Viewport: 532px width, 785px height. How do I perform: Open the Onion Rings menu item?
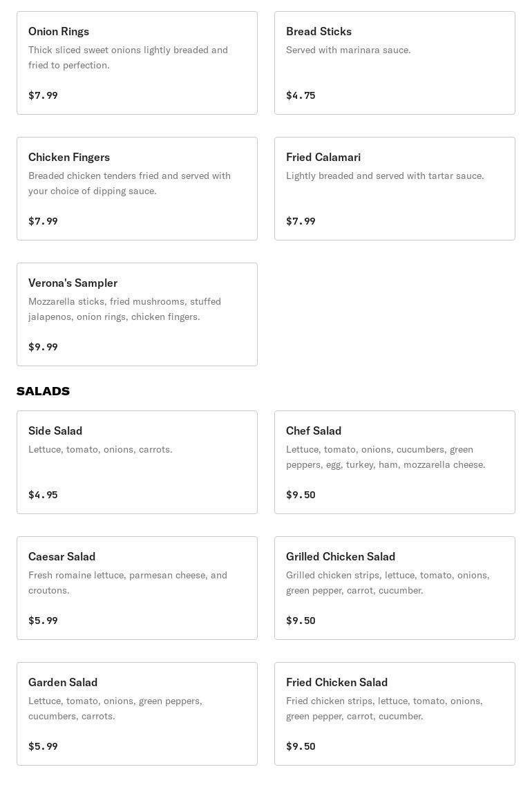tap(137, 63)
